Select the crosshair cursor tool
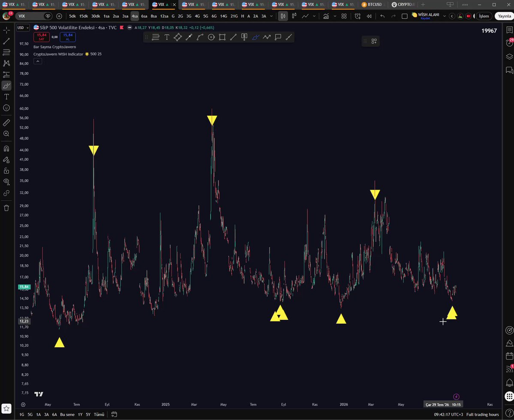Screen dimensions: 514x420 pyautogui.click(x=6, y=30)
